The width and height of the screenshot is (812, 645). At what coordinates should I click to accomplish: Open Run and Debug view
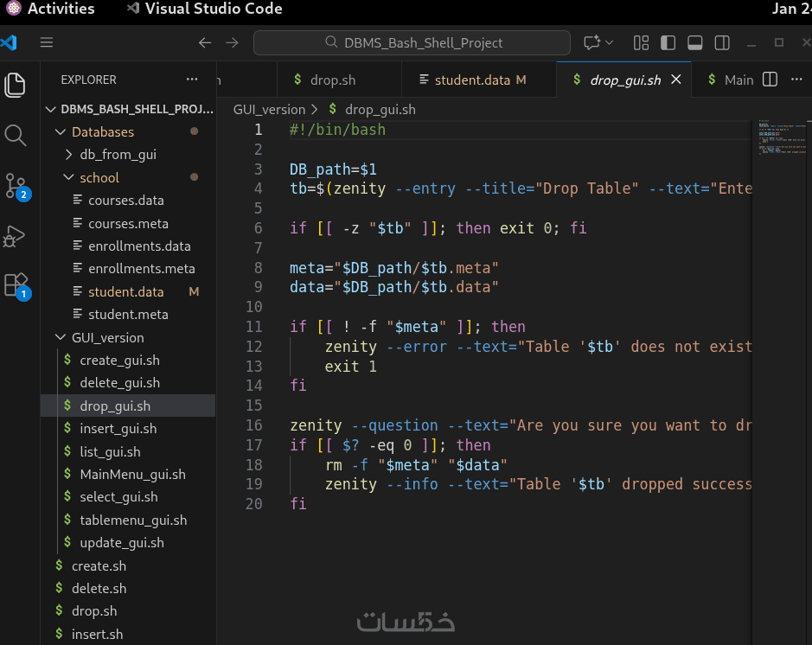coord(16,235)
